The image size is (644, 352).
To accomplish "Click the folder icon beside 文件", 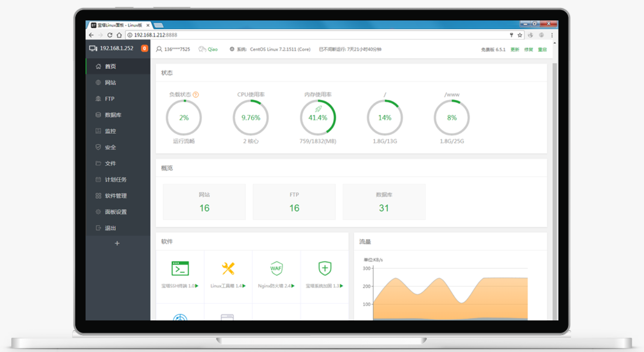I will tap(98, 163).
